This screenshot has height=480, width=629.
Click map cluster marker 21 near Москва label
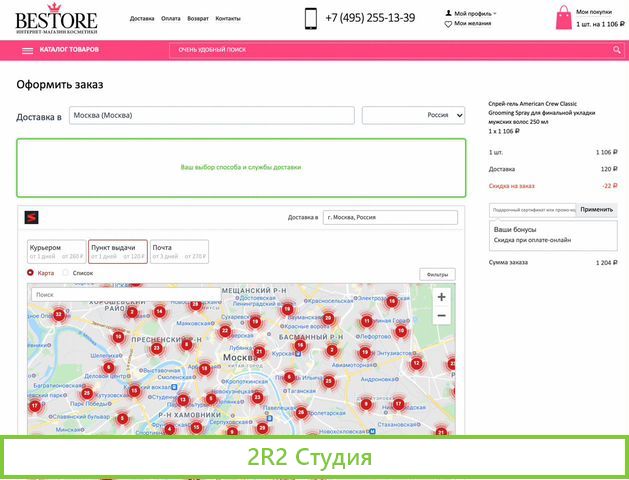259,352
